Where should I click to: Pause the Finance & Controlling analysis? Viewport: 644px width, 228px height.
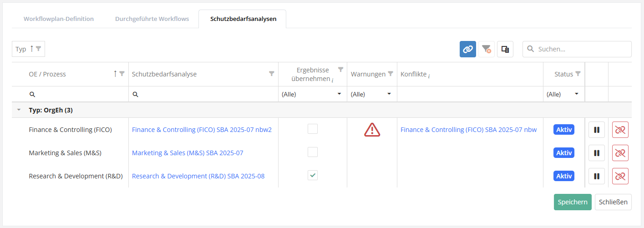[x=596, y=130]
